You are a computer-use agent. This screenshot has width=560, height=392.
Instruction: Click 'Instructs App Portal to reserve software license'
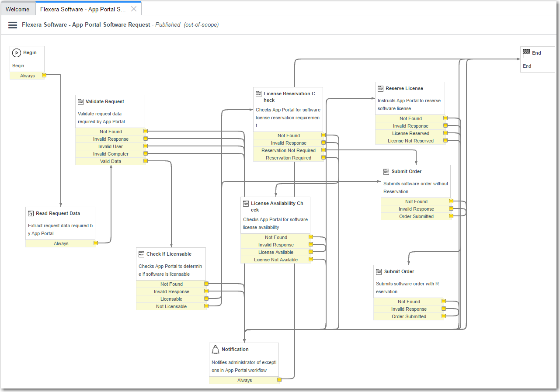click(x=409, y=104)
